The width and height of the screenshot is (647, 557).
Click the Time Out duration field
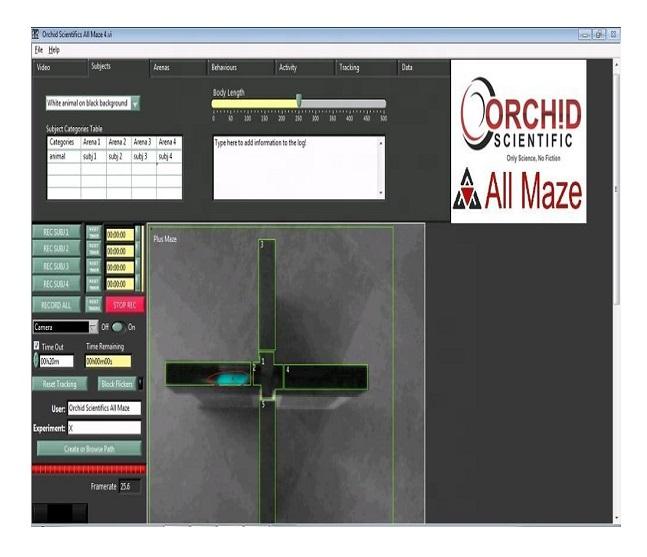tap(57, 361)
